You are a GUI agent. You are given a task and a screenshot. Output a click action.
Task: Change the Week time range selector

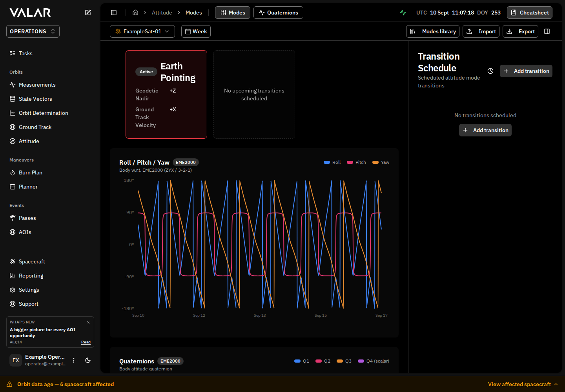pyautogui.click(x=196, y=31)
